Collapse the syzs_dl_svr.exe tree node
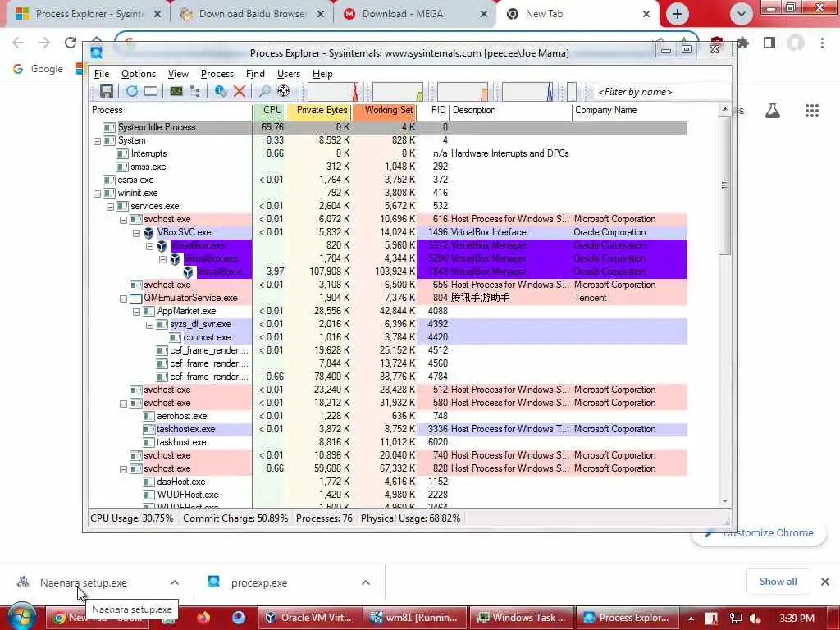840x630 pixels. (149, 325)
